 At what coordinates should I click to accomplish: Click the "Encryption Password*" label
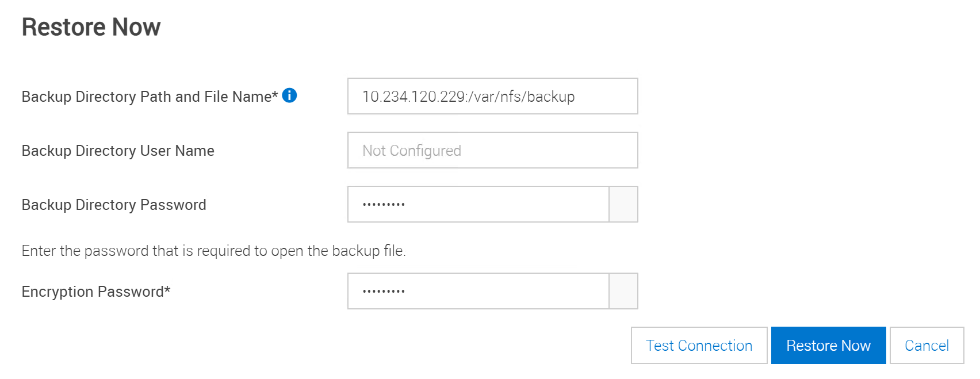[96, 292]
